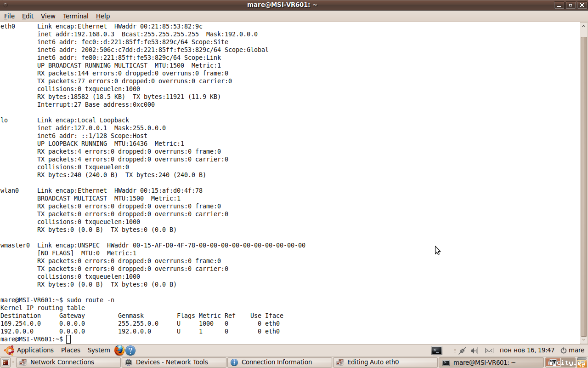Switch to the Connection Information window

(280, 362)
